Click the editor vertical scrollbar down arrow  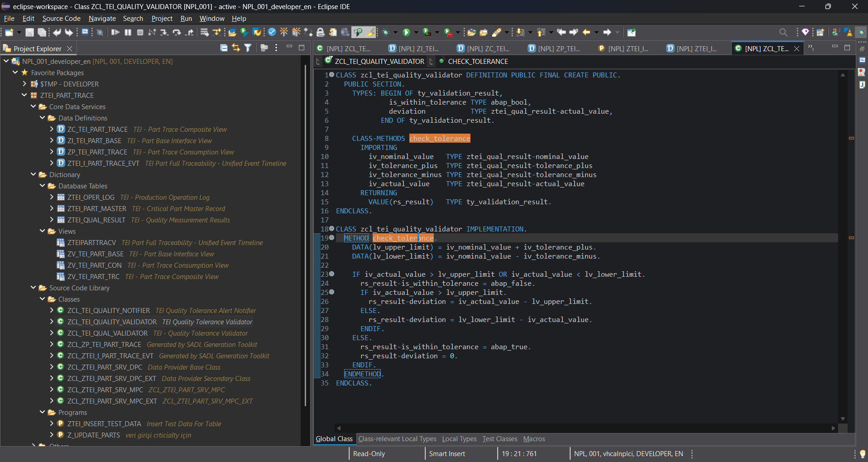click(x=843, y=419)
